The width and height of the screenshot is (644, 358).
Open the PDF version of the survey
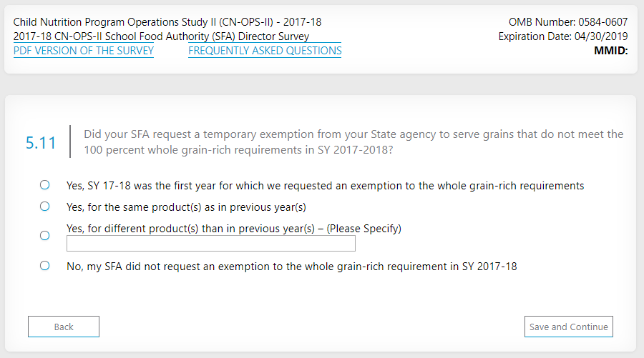pos(83,51)
